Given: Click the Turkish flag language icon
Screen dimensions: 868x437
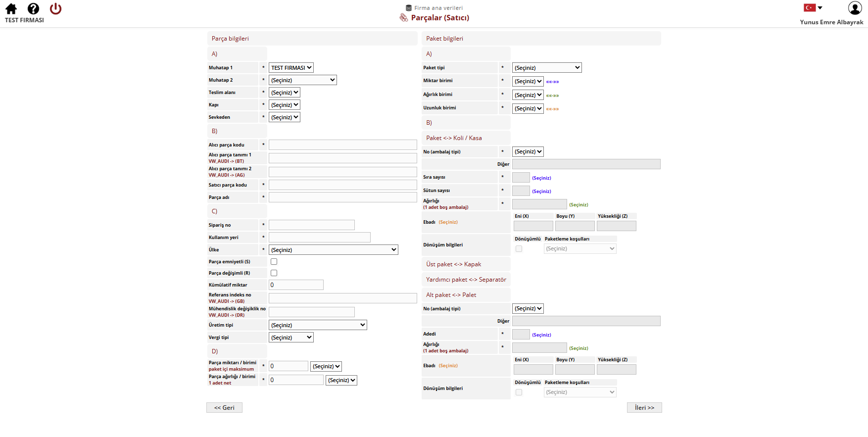Looking at the screenshot, I should click(810, 7).
